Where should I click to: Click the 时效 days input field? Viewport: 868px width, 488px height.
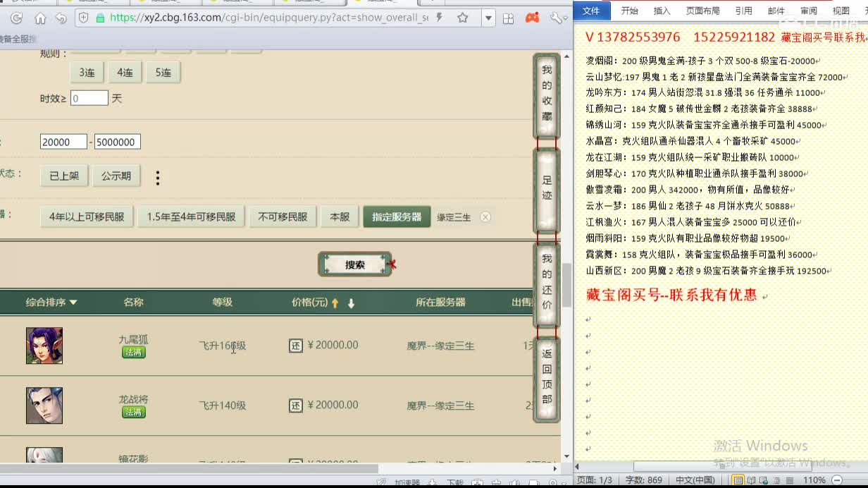[x=89, y=98]
